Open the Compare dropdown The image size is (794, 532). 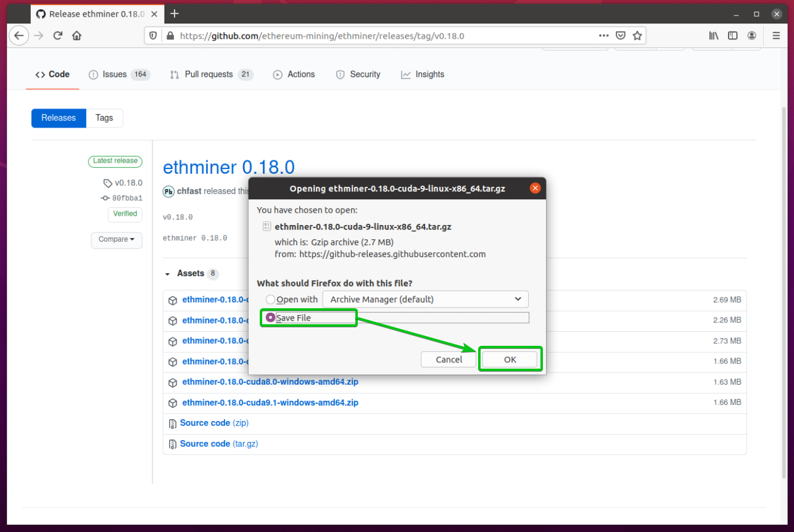pos(117,240)
